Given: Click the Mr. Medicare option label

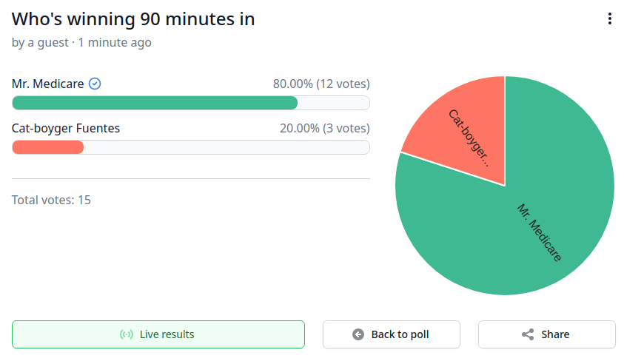Looking at the screenshot, I should click(x=48, y=84).
